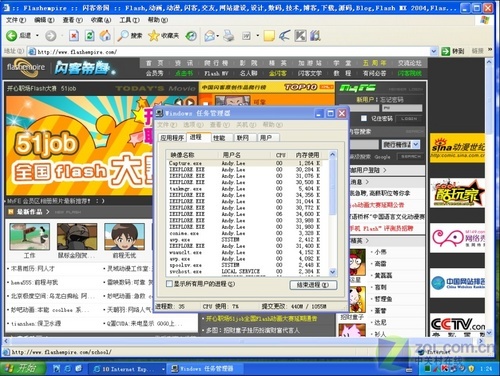Screen dimensions: 500x376
Task: Click the sina comic banner ad
Action: pos(457,148)
